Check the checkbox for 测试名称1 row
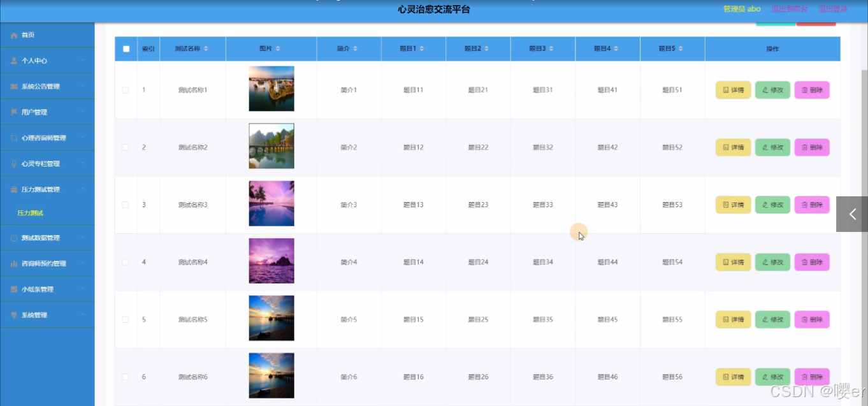Image resolution: width=868 pixels, height=406 pixels. [x=125, y=89]
